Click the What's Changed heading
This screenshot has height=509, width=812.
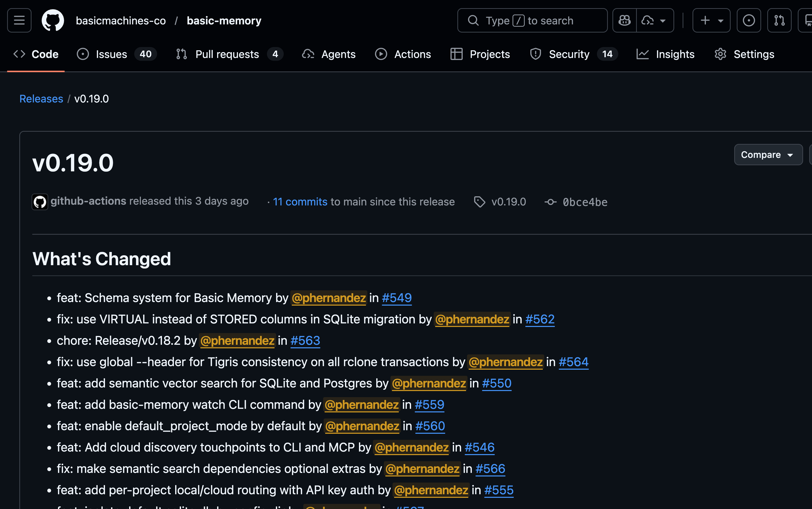pos(102,259)
